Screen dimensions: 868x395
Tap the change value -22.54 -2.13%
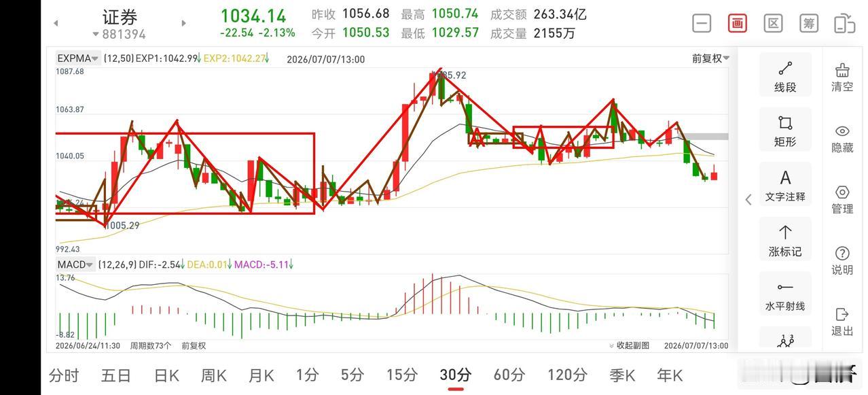pyautogui.click(x=257, y=33)
